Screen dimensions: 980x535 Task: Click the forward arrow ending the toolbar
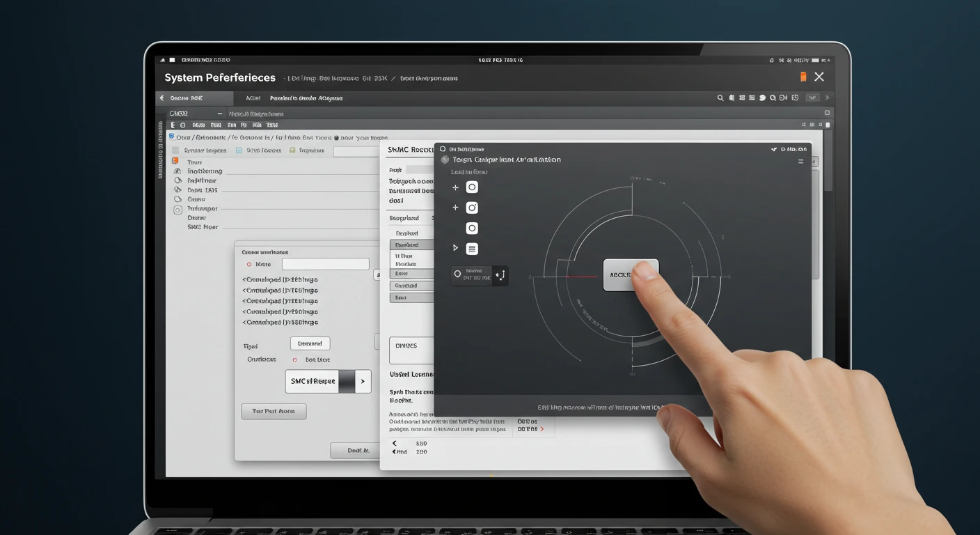[828, 98]
